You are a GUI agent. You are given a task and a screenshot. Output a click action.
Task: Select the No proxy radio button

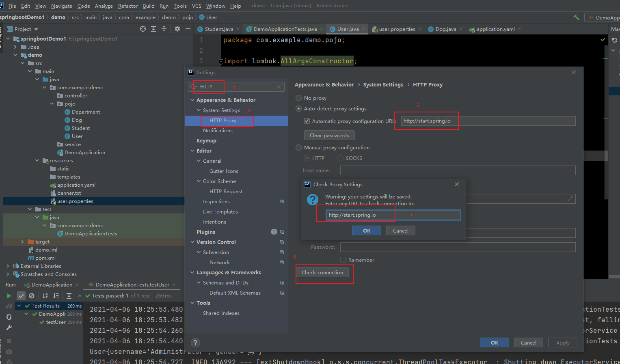(299, 98)
